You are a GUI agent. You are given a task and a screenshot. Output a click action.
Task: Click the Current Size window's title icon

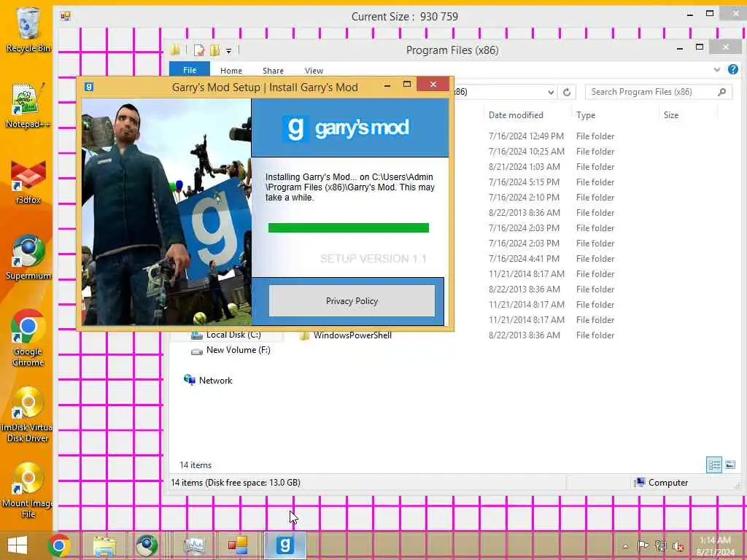pos(66,16)
